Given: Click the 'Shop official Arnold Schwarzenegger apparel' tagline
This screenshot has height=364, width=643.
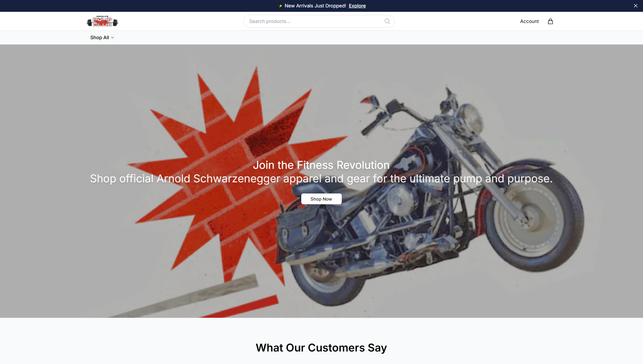Looking at the screenshot, I should (321, 179).
